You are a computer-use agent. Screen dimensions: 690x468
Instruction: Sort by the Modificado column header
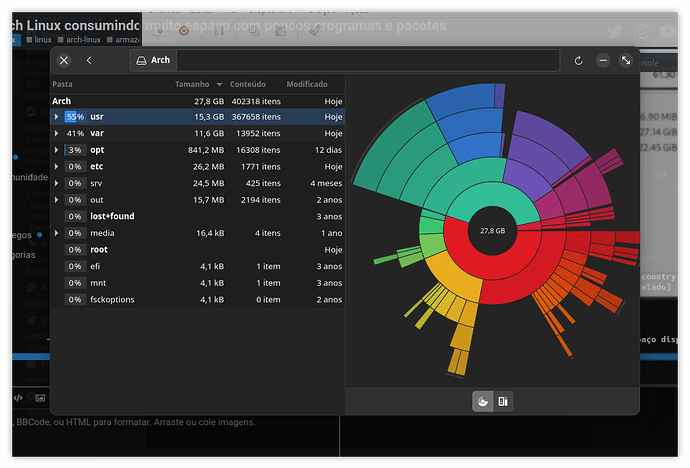tap(307, 85)
